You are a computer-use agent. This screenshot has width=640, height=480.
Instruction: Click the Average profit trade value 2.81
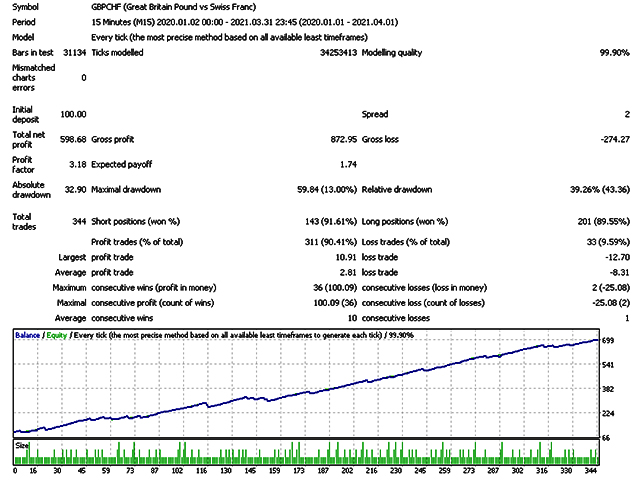(348, 273)
